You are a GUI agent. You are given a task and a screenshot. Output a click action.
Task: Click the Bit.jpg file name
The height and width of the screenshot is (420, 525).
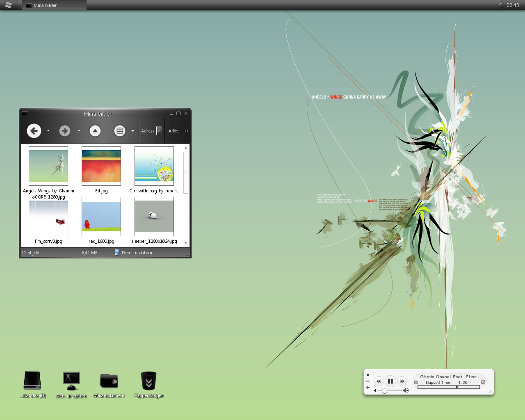pos(101,191)
